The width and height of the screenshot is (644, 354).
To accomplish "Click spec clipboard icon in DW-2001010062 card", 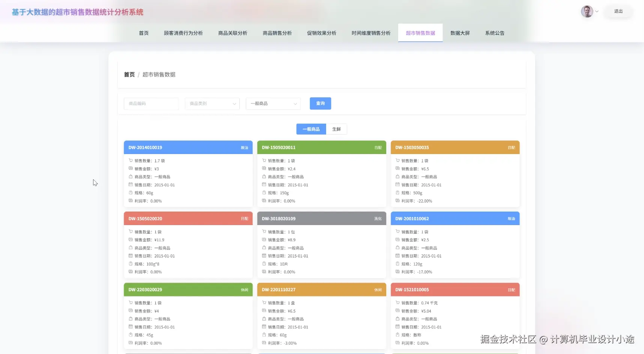I will (x=397, y=263).
